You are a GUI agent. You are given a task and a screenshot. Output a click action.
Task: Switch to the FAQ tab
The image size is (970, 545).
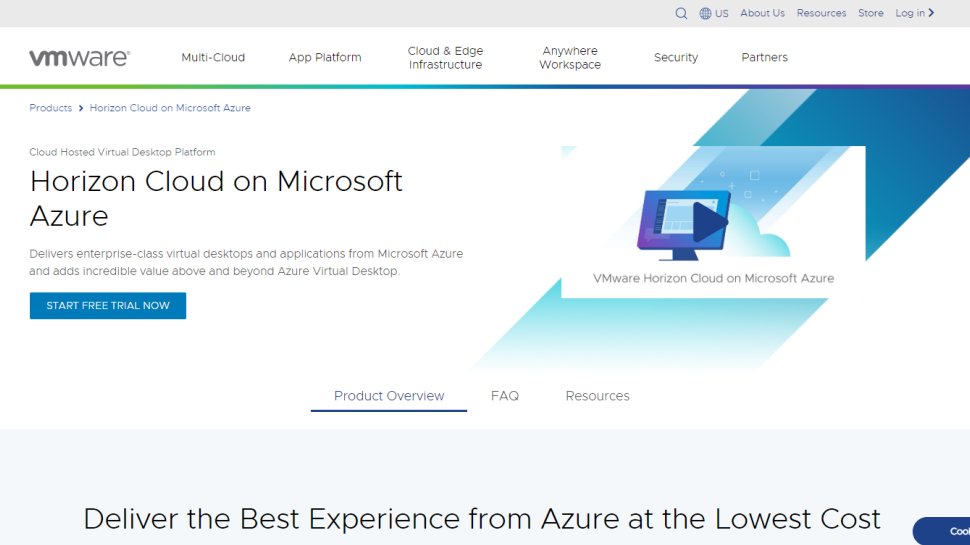point(505,396)
